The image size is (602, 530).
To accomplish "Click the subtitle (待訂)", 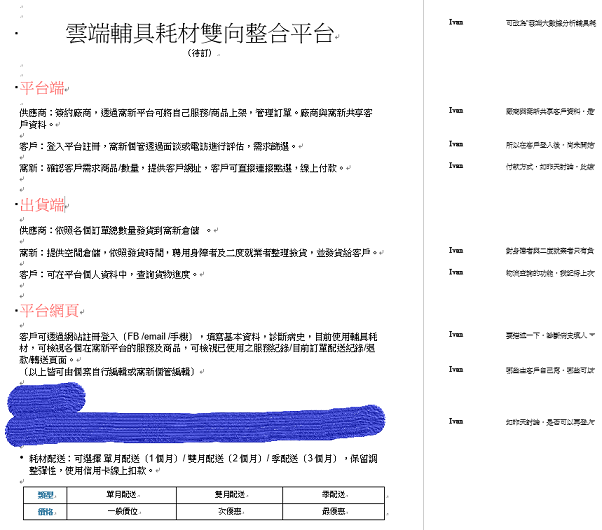I will click(x=199, y=53).
